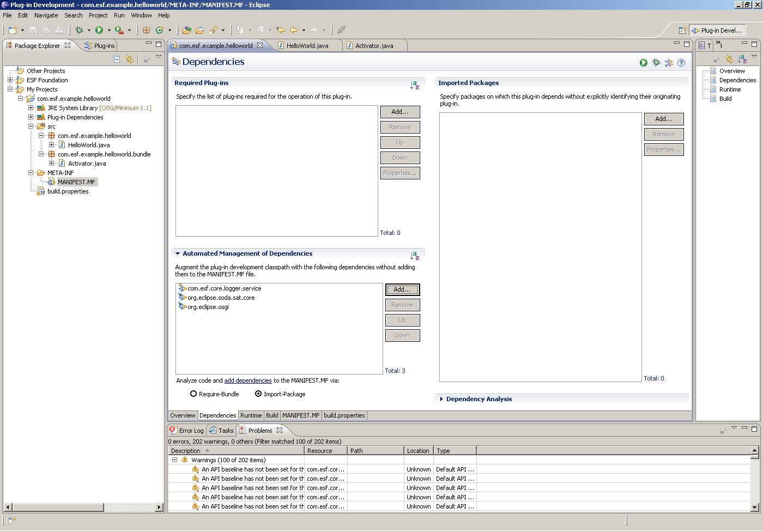Expand HelloWorld.java in Package Explorer tree
This screenshot has height=532, width=763.
pos(51,145)
